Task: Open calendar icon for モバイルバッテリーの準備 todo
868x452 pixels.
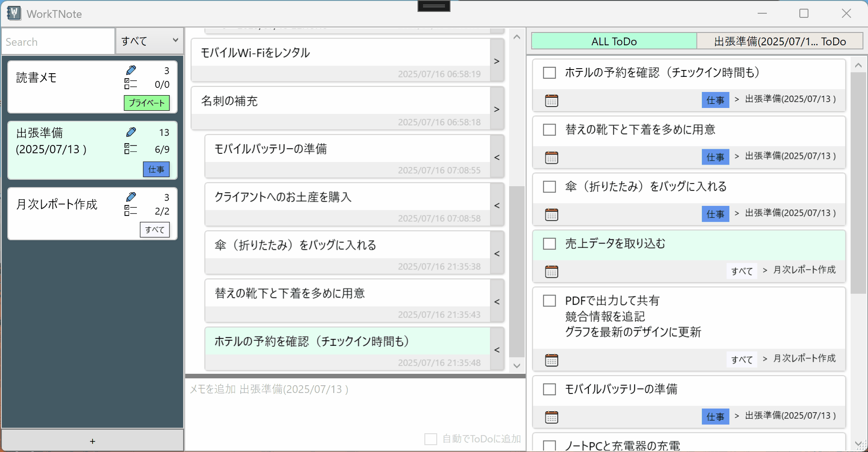Action: click(x=552, y=417)
